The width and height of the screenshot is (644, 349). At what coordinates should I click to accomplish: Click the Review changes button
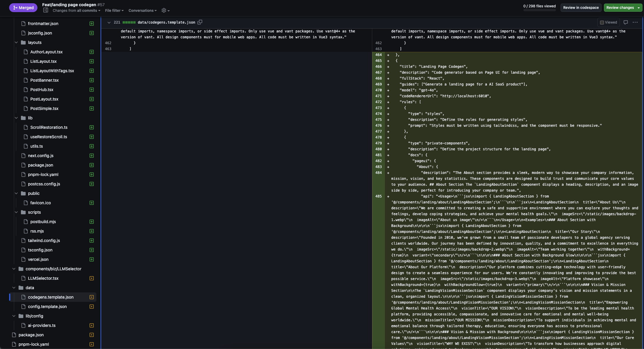(x=620, y=8)
